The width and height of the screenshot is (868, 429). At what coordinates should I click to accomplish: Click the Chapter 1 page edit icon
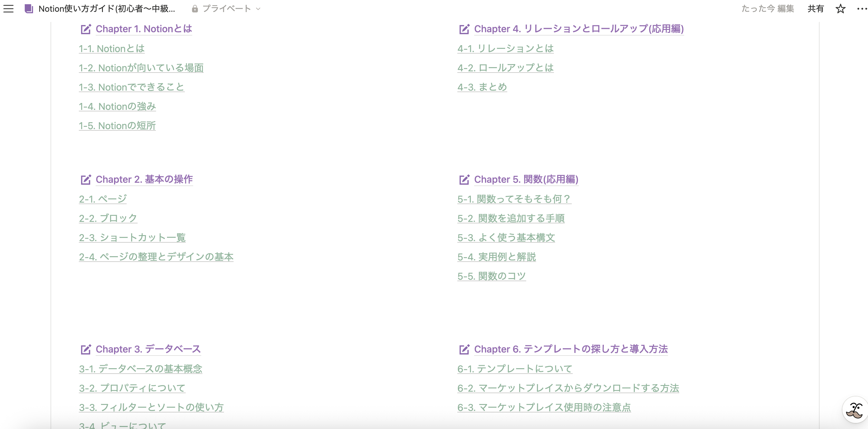pyautogui.click(x=85, y=29)
